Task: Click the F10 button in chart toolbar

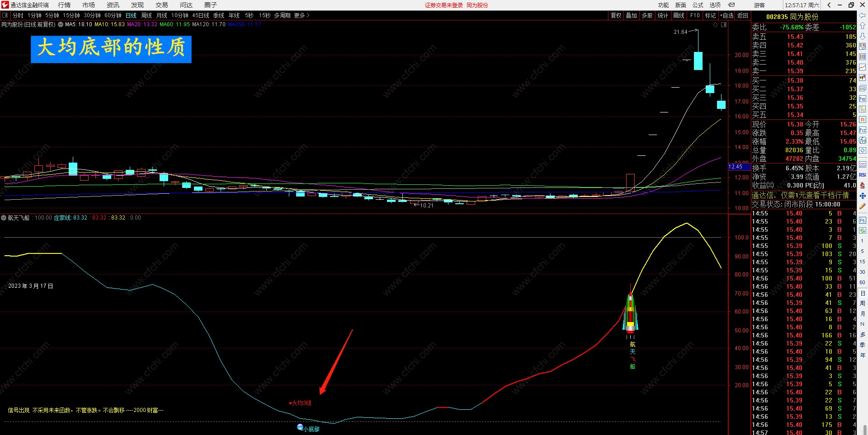Action: click(x=695, y=15)
